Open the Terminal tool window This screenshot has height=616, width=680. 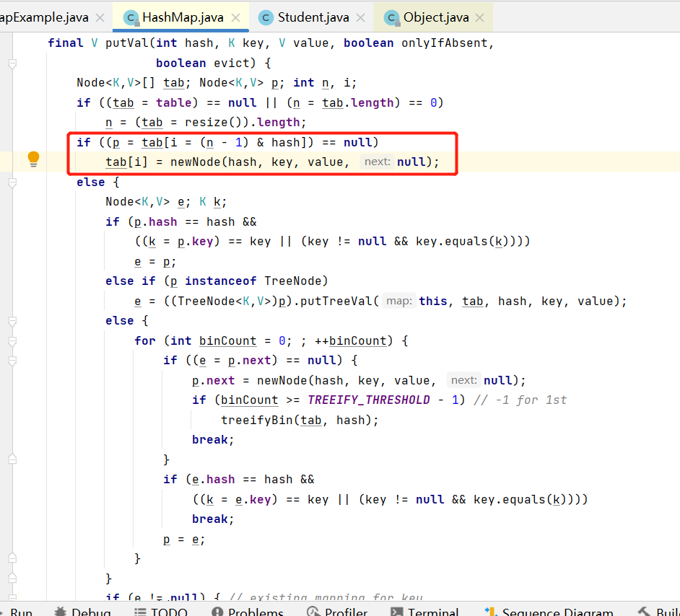click(424, 612)
